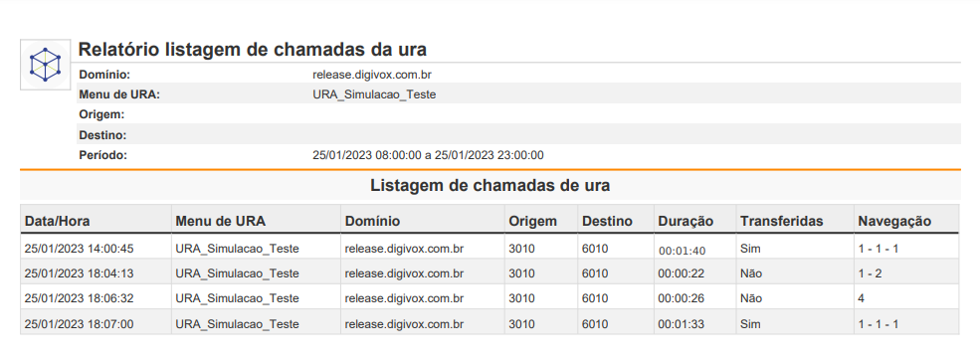Screen dimensions: 980x360
Task: Click the 00:00:26 duration cell
Action: [682, 298]
